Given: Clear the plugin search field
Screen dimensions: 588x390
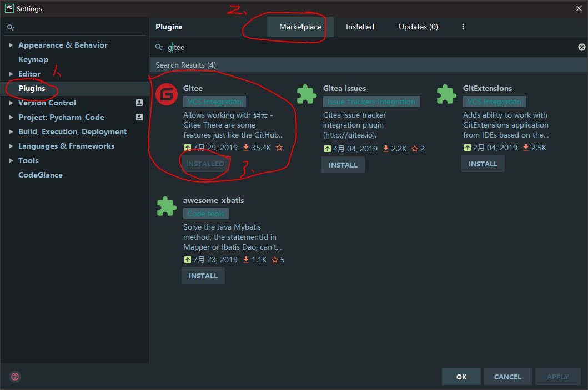Looking at the screenshot, I should [x=582, y=47].
